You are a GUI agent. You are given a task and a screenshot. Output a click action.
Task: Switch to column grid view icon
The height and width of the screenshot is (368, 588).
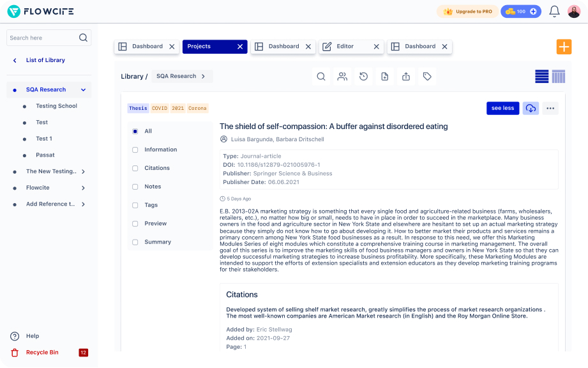[559, 77]
